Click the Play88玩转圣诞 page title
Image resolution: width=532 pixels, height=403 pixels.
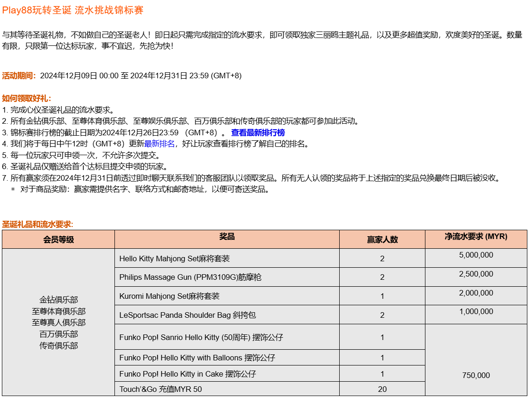pos(73,10)
